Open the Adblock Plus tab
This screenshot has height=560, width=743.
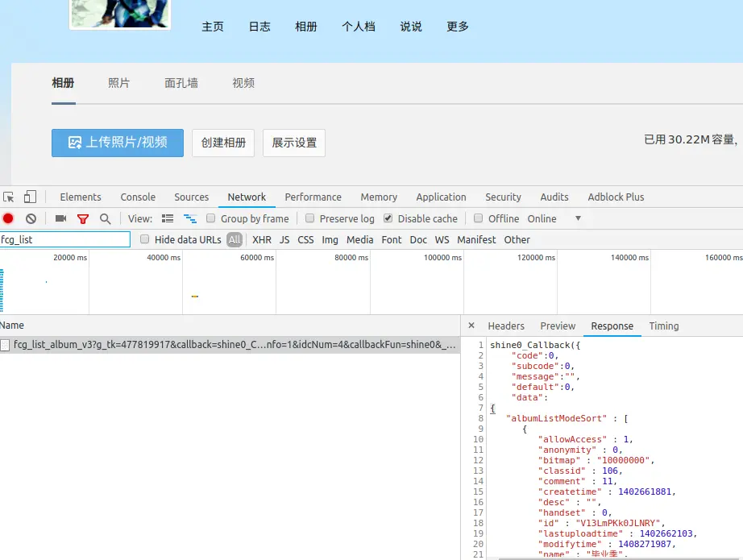[616, 197]
